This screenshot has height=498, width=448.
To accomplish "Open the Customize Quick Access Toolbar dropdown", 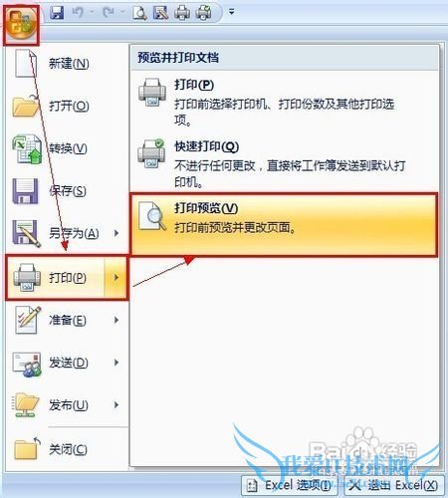I will [232, 12].
